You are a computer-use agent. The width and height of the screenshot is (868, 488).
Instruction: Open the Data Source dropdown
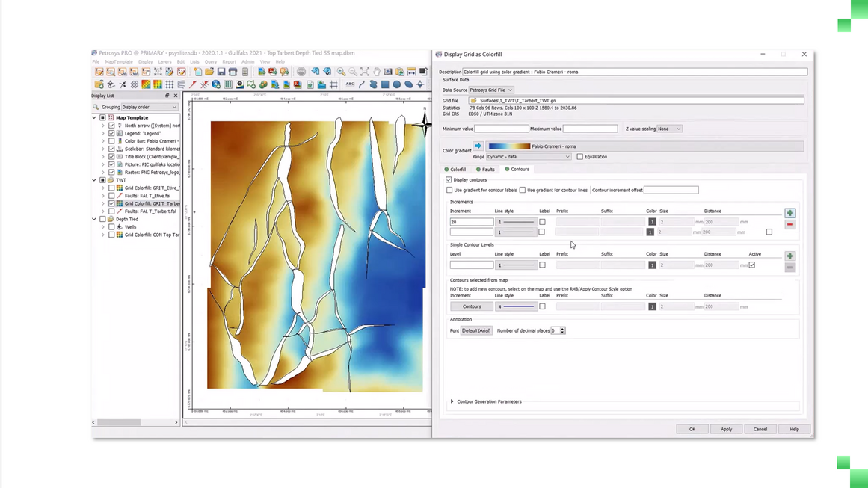click(491, 90)
